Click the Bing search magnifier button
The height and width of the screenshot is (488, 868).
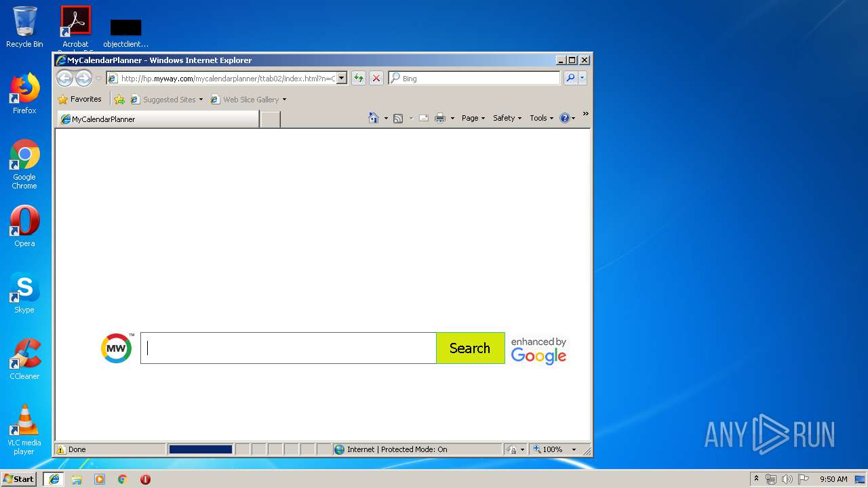pos(570,79)
